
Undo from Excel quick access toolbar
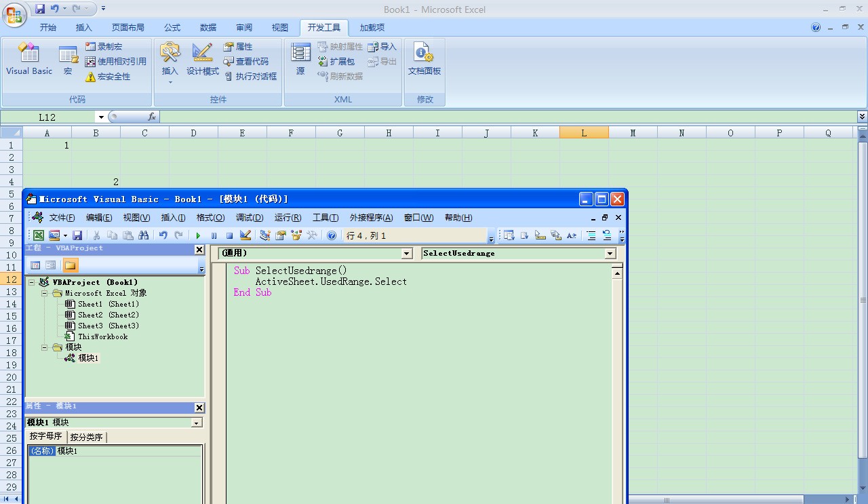coord(55,9)
